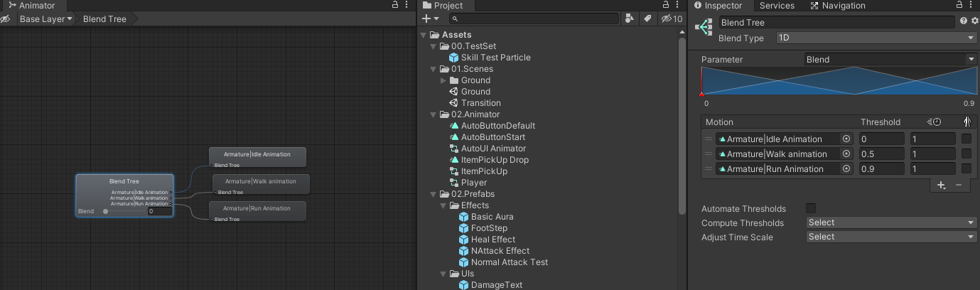Open object picker for Idle Animation
The width and height of the screenshot is (980, 290).
point(846,139)
